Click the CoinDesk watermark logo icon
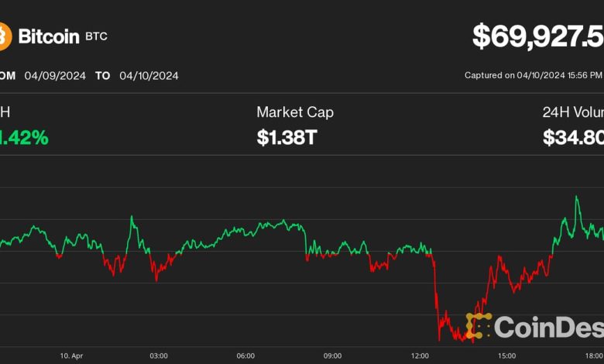 [x=478, y=326]
